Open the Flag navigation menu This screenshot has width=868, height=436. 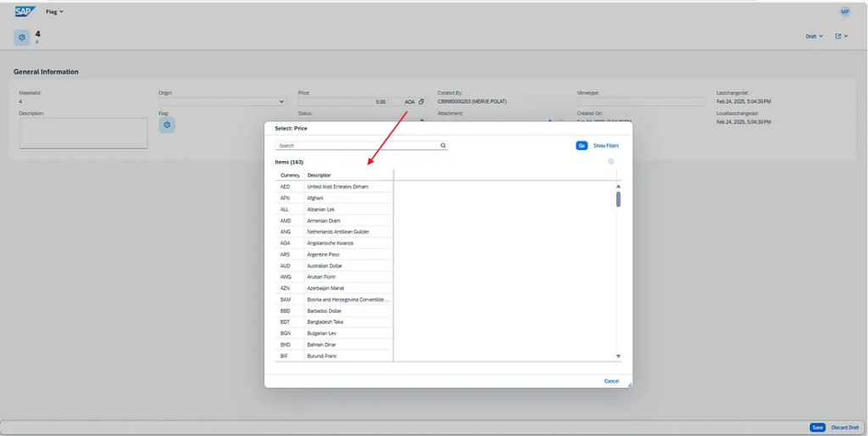click(x=55, y=12)
